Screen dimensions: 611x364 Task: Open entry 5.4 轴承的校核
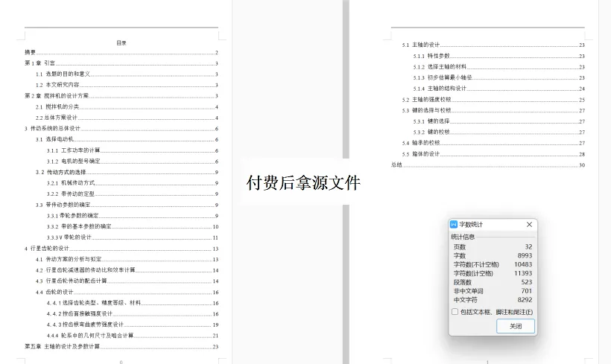(x=493, y=143)
